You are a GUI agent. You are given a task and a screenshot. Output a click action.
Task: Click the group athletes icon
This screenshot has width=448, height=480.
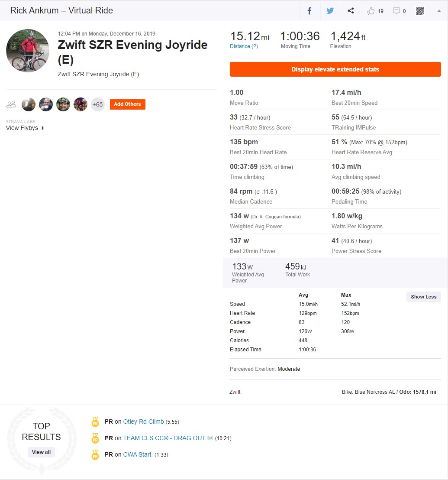[11, 105]
